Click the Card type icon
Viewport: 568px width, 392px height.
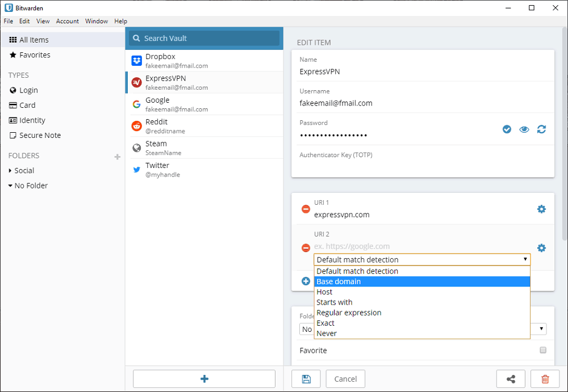[13, 106]
